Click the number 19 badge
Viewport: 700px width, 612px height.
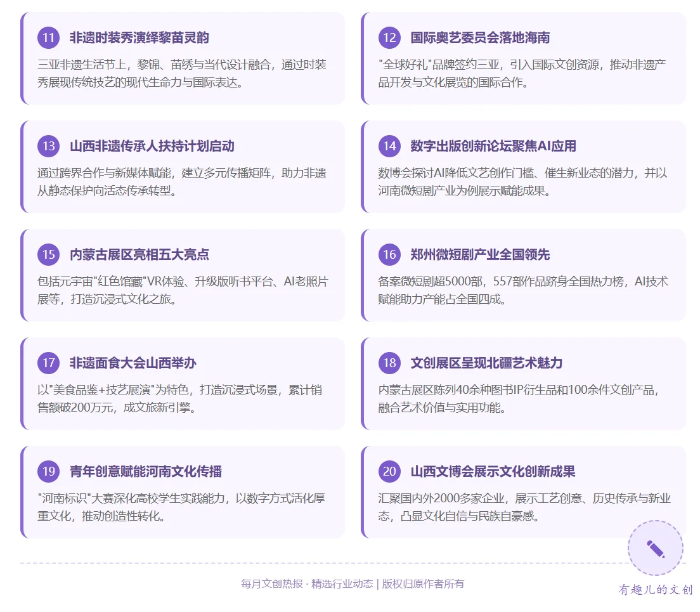coord(49,471)
